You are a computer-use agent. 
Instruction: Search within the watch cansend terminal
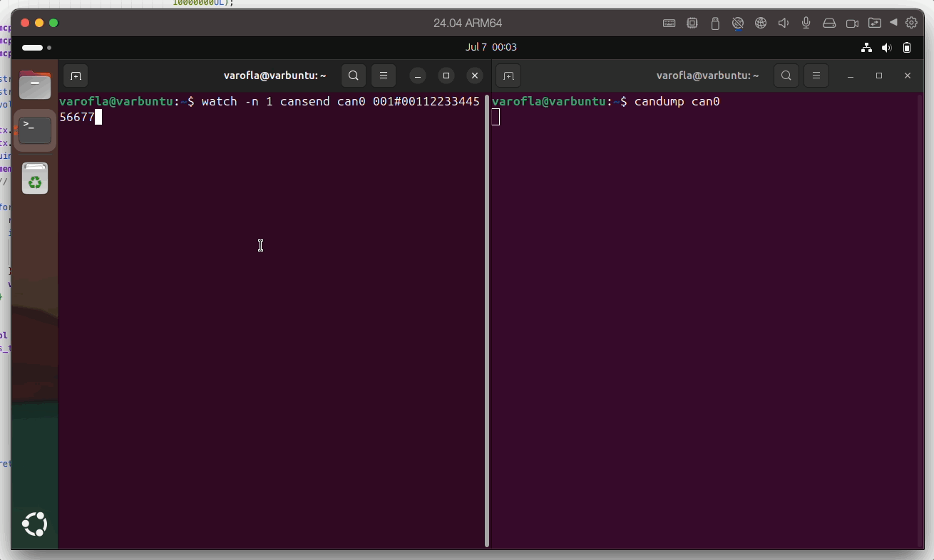coord(353,76)
